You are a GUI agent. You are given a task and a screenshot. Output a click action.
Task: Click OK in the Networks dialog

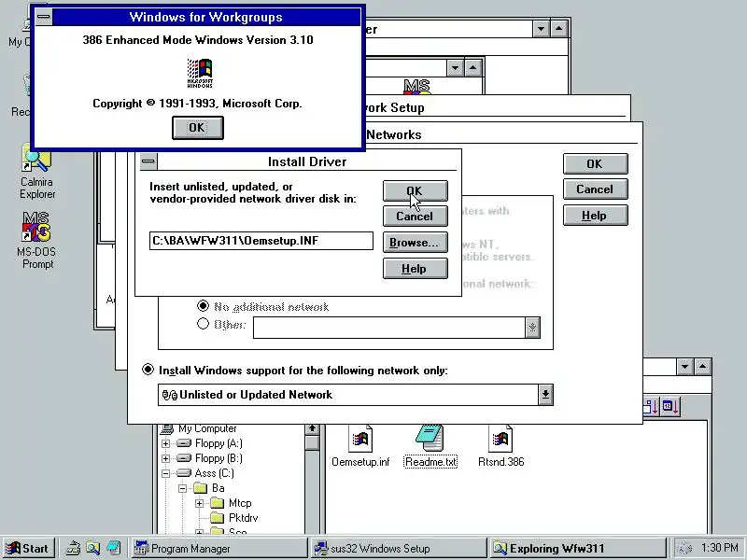point(595,164)
